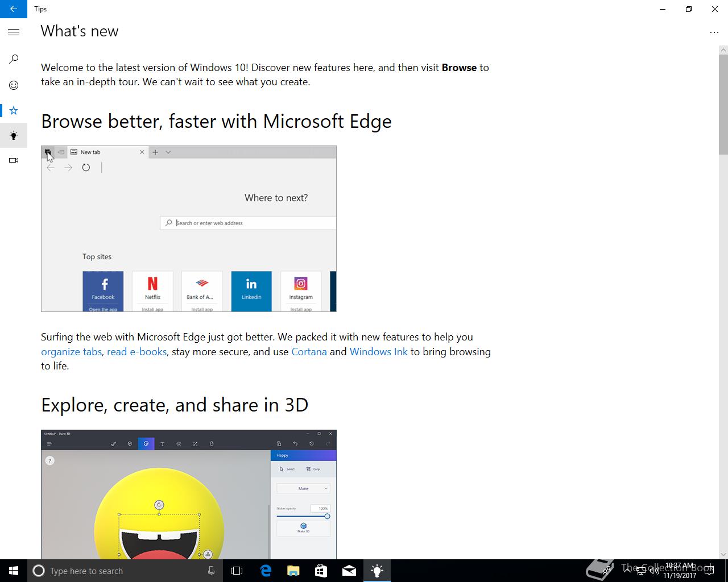728x582 pixels.
Task: Open the smiley face feedback section
Action: click(14, 85)
